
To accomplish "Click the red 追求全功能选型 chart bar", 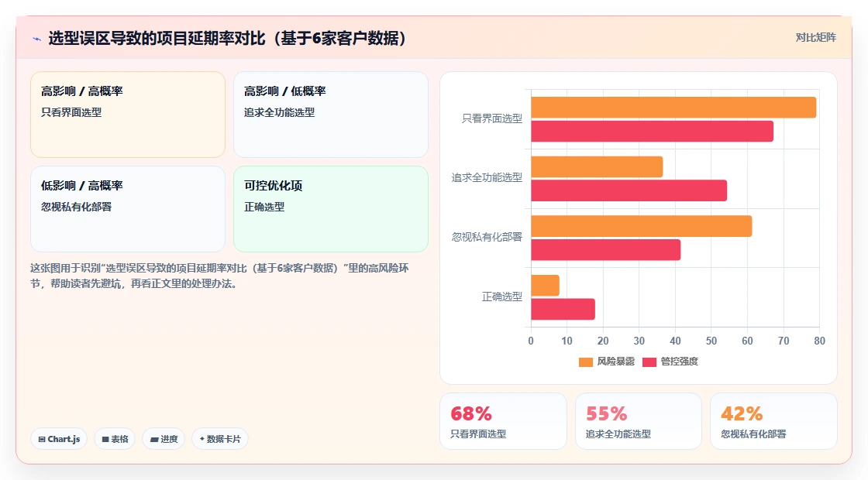I will [x=629, y=190].
